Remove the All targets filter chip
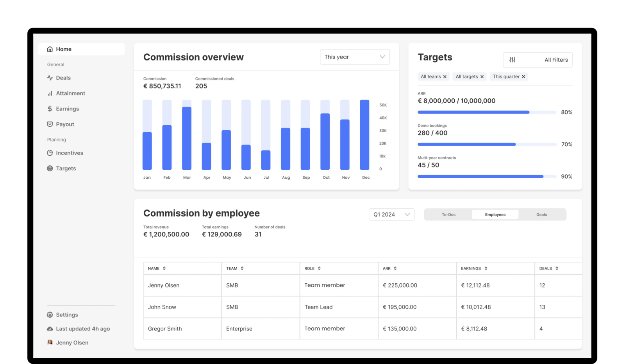Image resolution: width=625 pixels, height=364 pixels. [x=482, y=77]
